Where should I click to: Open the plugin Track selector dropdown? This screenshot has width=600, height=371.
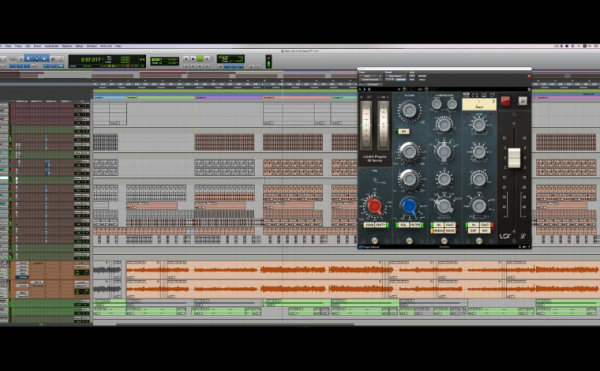click(x=370, y=76)
